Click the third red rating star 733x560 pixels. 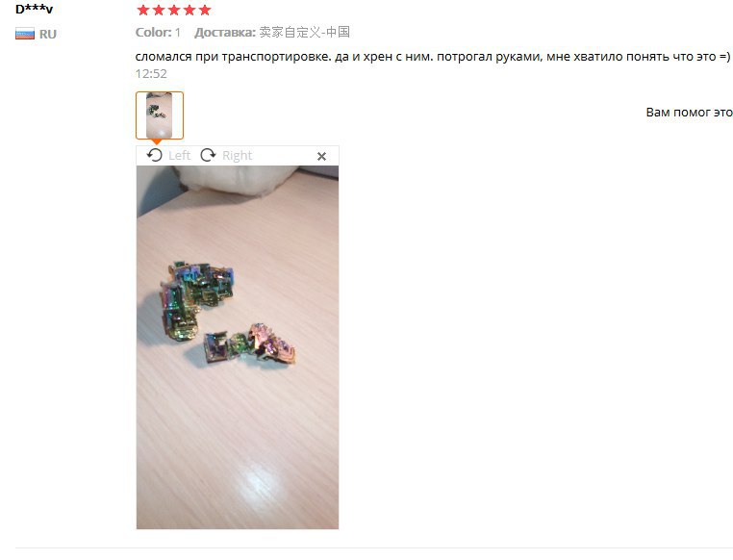(x=174, y=10)
